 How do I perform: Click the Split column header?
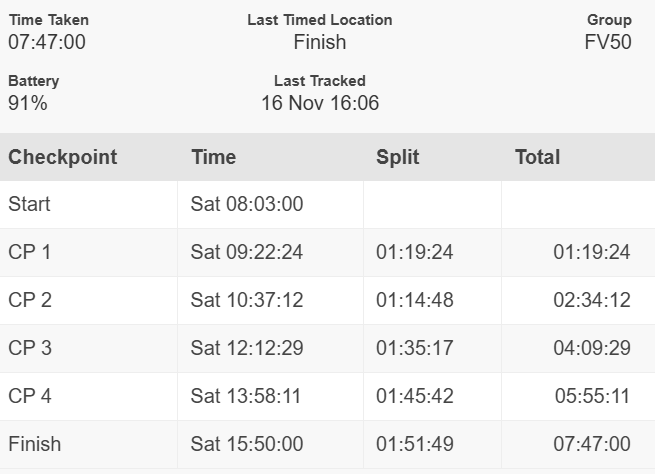(397, 157)
